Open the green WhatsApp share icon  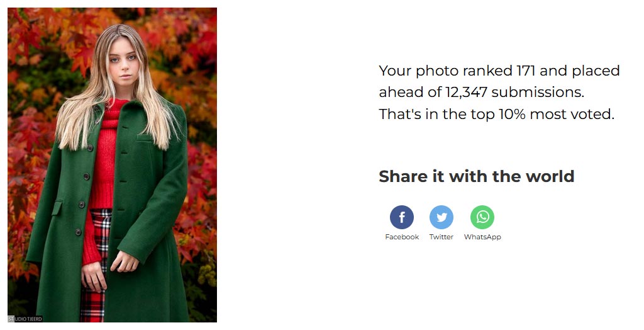coord(482,217)
